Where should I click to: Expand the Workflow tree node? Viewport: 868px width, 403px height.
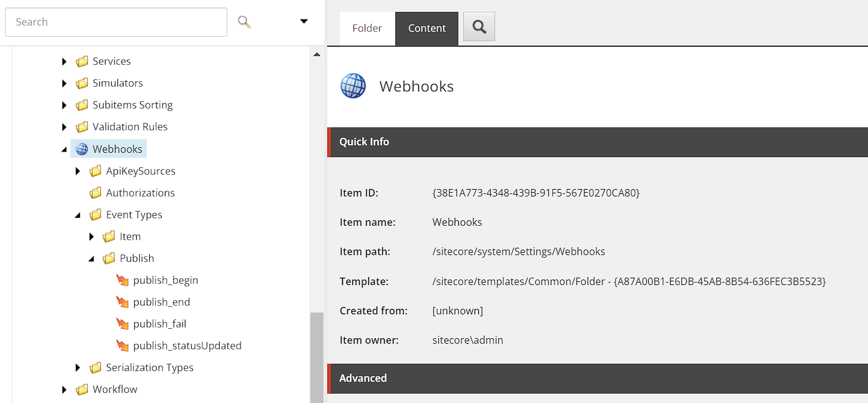click(64, 389)
